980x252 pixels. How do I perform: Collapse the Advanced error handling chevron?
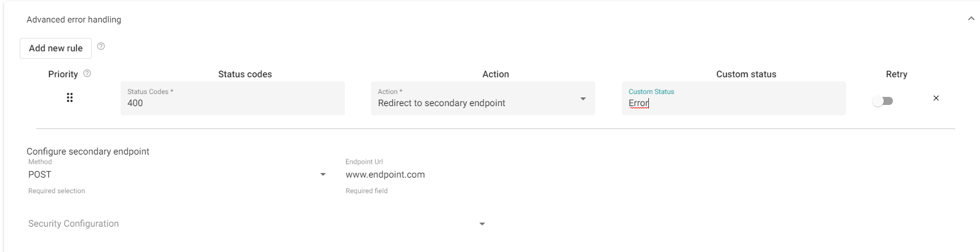click(971, 19)
